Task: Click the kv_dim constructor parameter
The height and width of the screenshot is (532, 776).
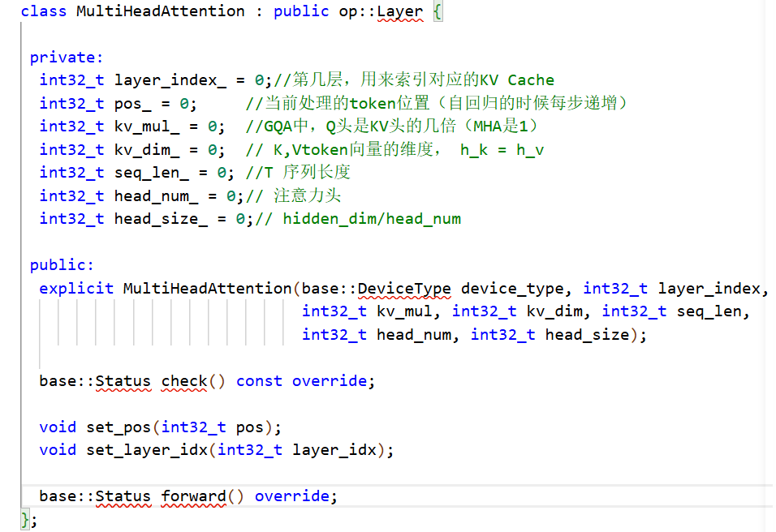Action: pos(554,311)
